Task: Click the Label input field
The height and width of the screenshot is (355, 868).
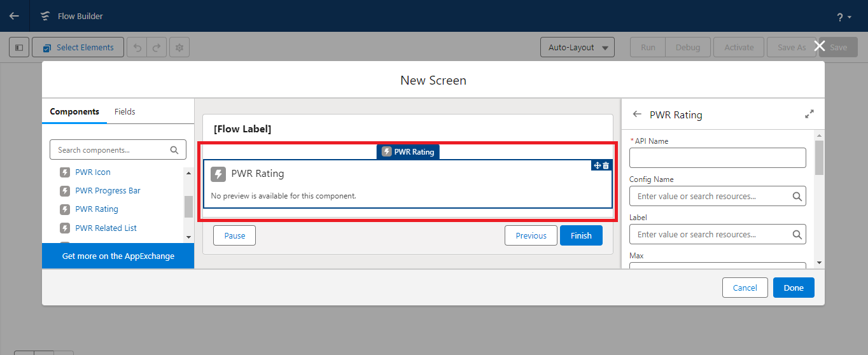Action: (718, 234)
